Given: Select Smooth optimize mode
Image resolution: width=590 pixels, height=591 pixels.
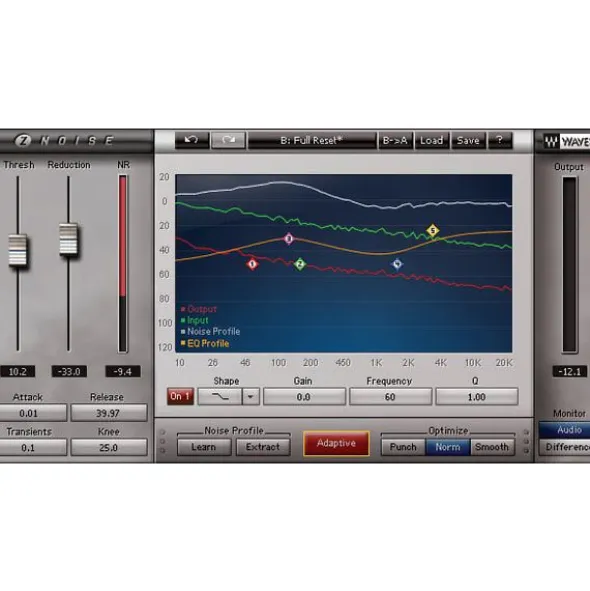Looking at the screenshot, I should coord(492,447).
